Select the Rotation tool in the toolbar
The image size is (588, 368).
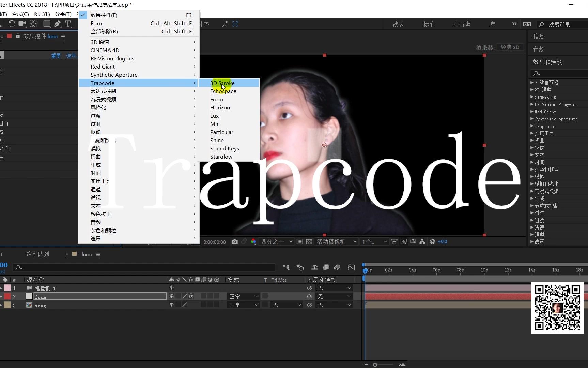pos(12,24)
